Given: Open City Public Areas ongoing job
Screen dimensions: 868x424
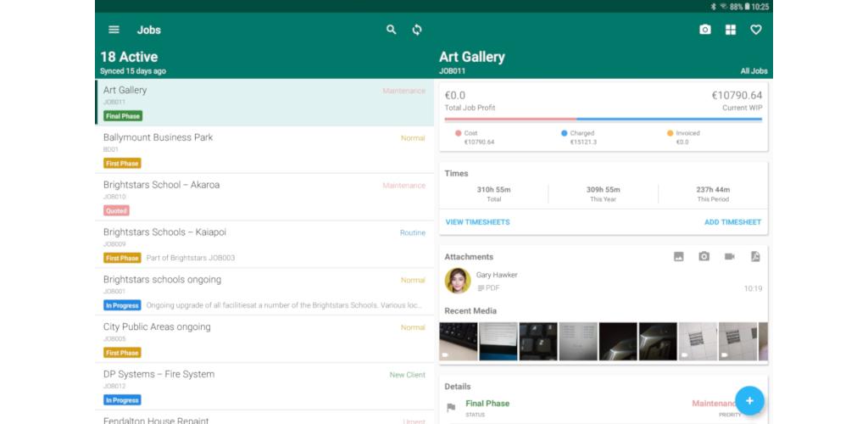Looking at the screenshot, I should 264,338.
